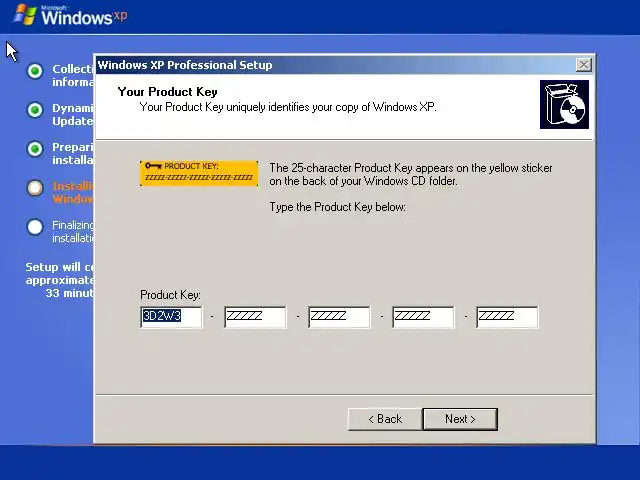Screen dimensions: 640x480
Task: Click the '25-character Product Key appears' instruction text
Action: (411, 174)
